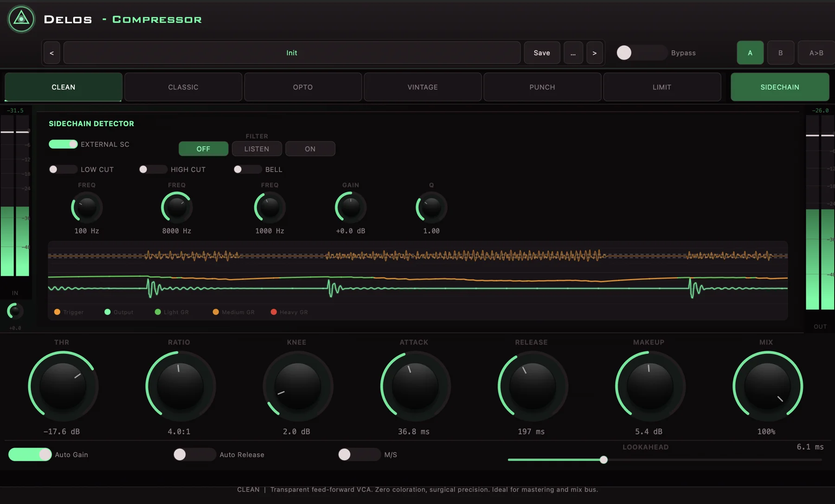
Task: Switch to the OPTO mode tab
Action: tap(303, 87)
